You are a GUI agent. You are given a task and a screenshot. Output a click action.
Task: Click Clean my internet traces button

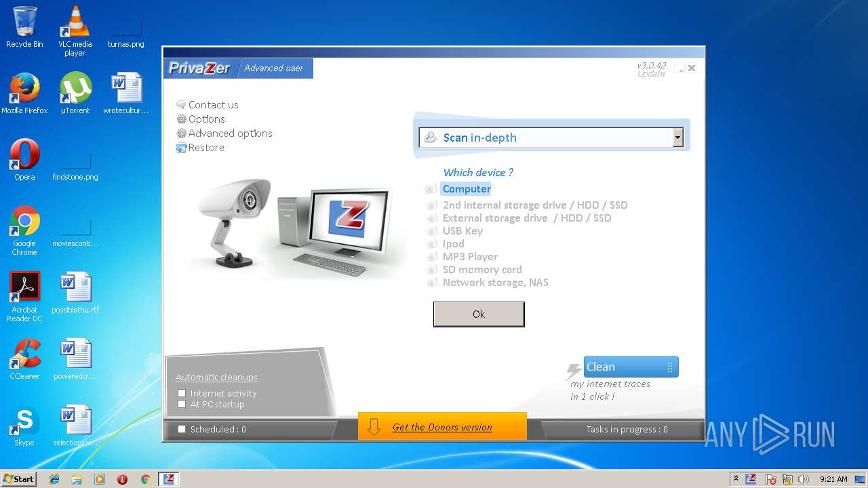click(x=631, y=367)
